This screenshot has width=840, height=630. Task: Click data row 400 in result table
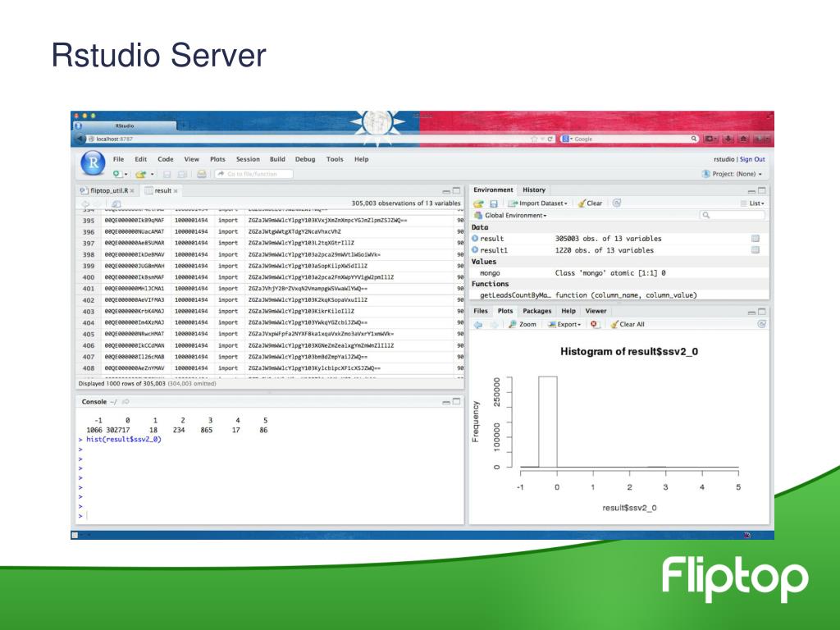point(271,277)
